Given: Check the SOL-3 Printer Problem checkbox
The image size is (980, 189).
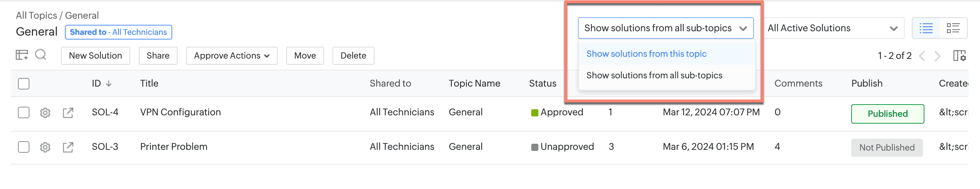Looking at the screenshot, I should pyautogui.click(x=24, y=147).
